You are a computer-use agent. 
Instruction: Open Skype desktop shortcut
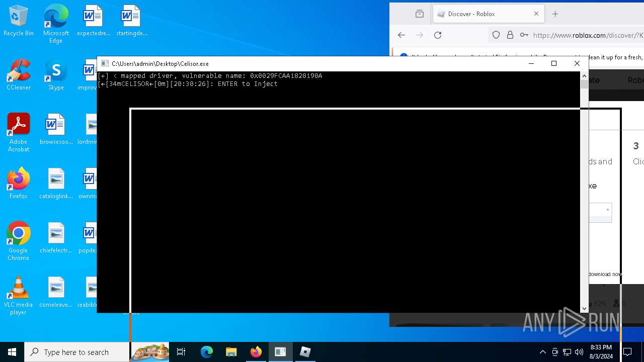56,75
